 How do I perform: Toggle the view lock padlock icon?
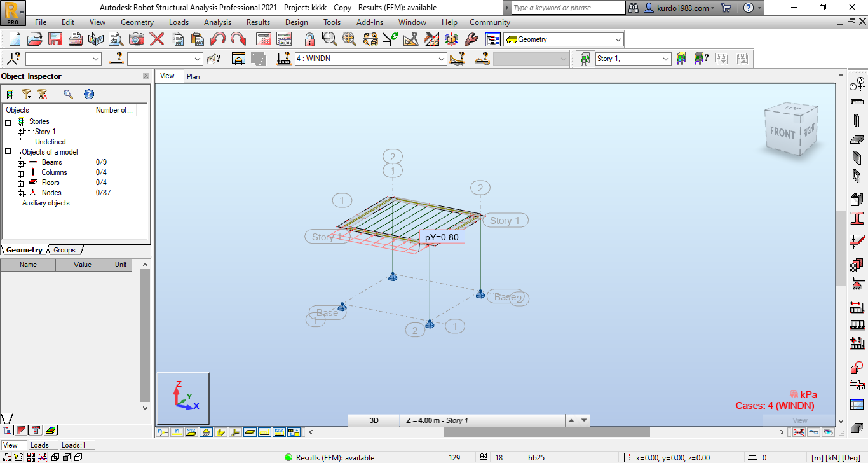click(309, 39)
